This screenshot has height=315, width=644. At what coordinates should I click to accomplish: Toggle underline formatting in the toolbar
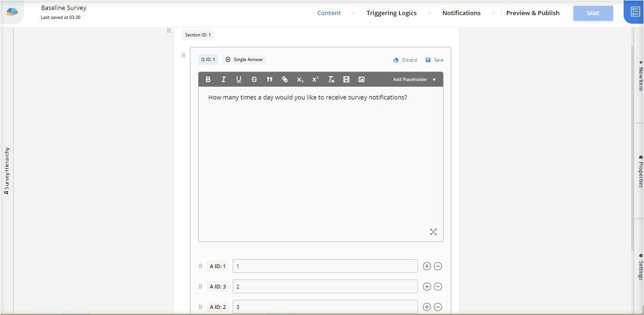(x=239, y=80)
